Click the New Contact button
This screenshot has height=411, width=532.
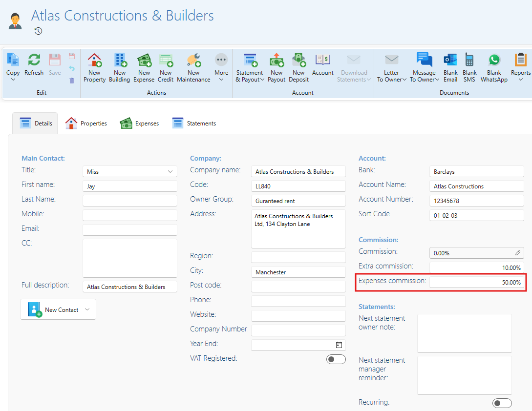coord(58,309)
